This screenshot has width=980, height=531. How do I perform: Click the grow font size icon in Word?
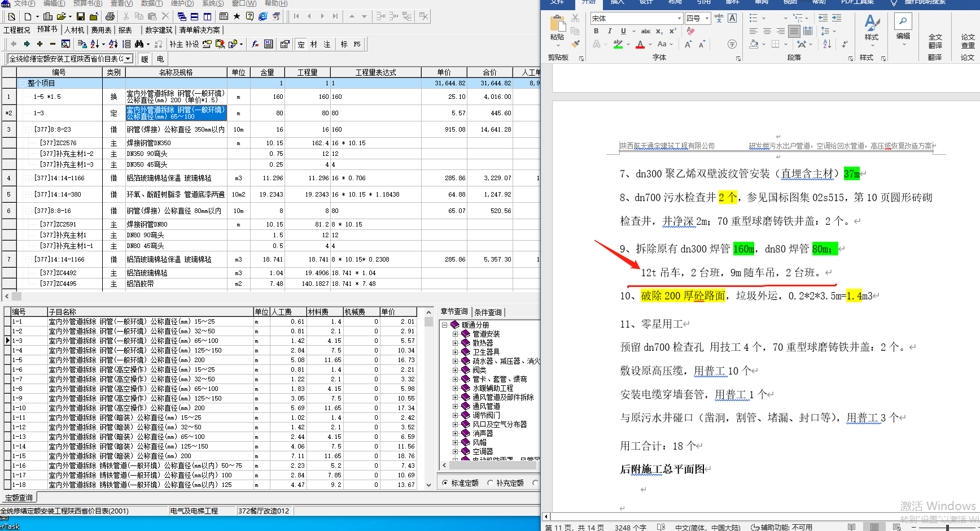[688, 44]
